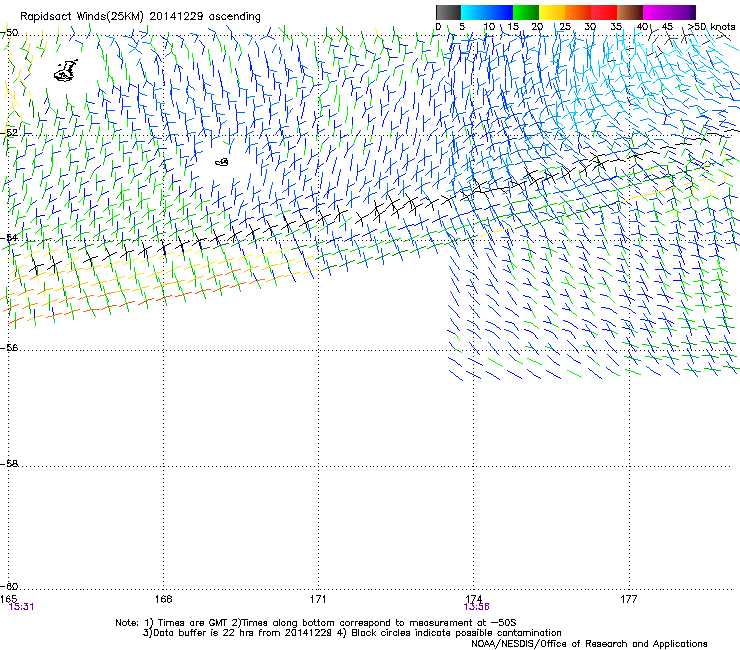Click the 'Rapidsact Winds(25KM) 20141229 ascending' title
Viewport: 740px width, 650px height.
pyautogui.click(x=140, y=17)
